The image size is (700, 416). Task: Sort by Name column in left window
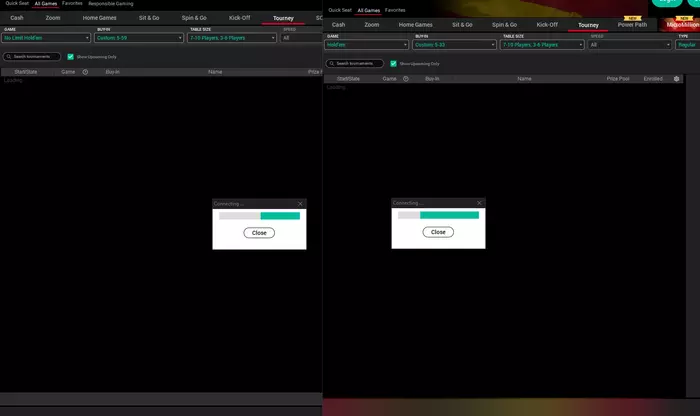(215, 72)
